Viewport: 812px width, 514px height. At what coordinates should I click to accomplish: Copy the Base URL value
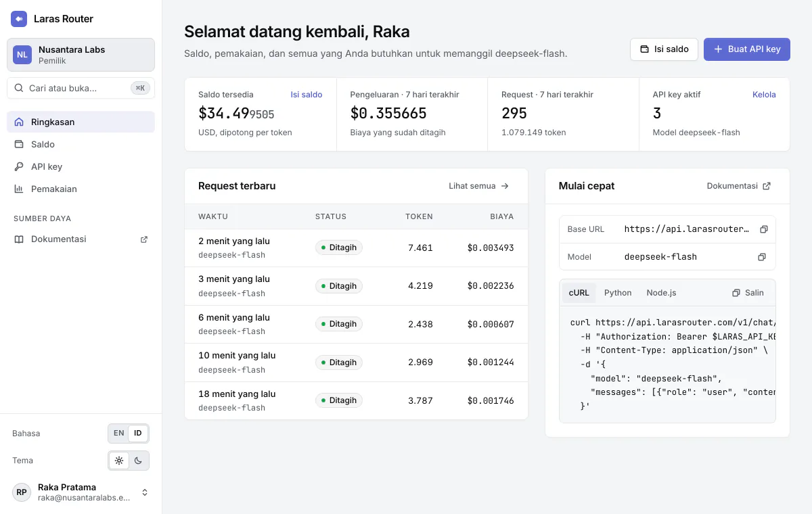763,229
